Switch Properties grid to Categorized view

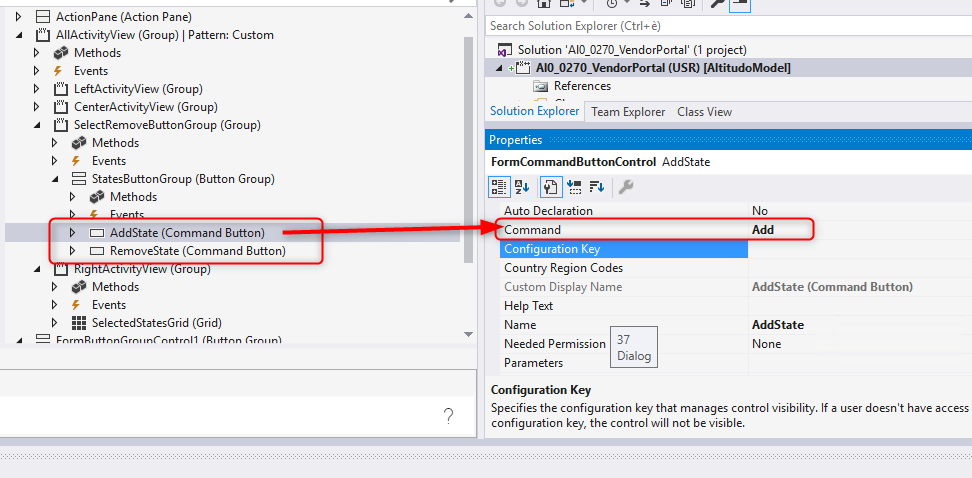click(500, 186)
